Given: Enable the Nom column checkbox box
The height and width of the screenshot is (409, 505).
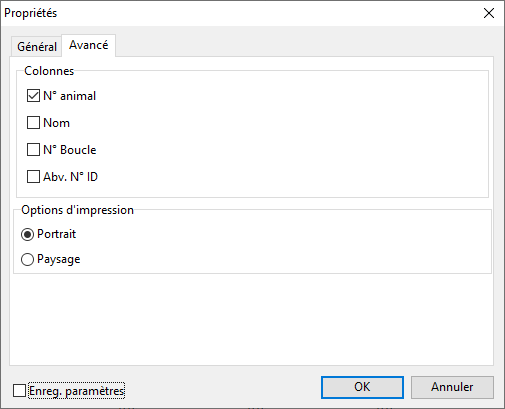Looking at the screenshot, I should [33, 123].
